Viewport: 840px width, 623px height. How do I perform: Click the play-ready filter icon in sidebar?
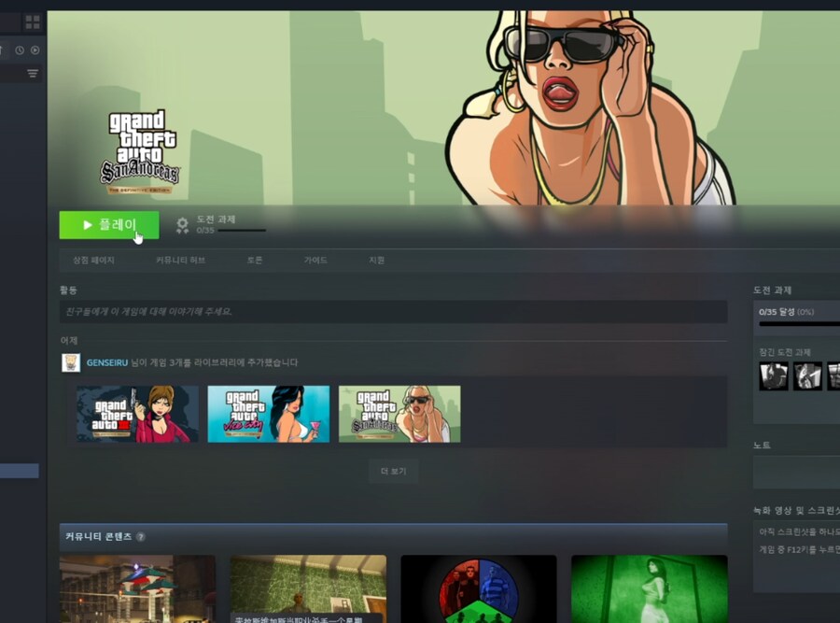tap(35, 50)
